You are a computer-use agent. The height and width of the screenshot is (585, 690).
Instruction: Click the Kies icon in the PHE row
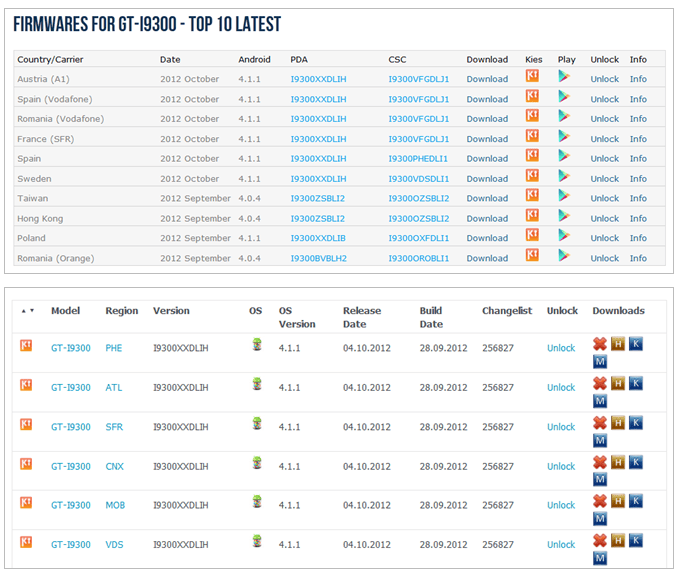[x=26, y=345]
